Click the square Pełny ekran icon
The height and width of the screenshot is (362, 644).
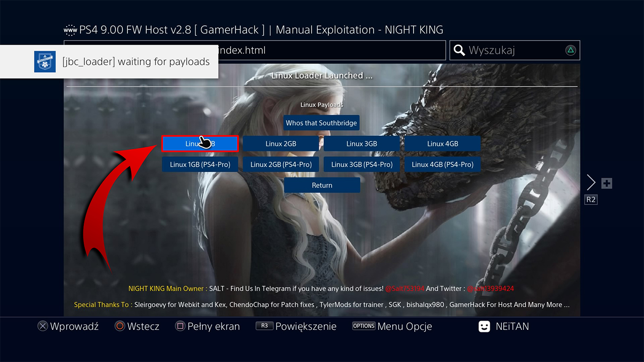click(179, 326)
